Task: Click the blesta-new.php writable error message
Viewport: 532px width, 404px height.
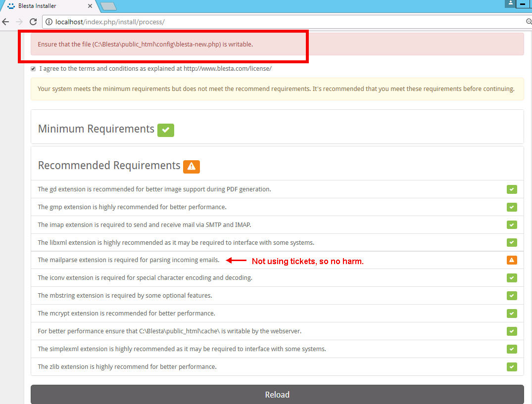Action: pos(145,45)
